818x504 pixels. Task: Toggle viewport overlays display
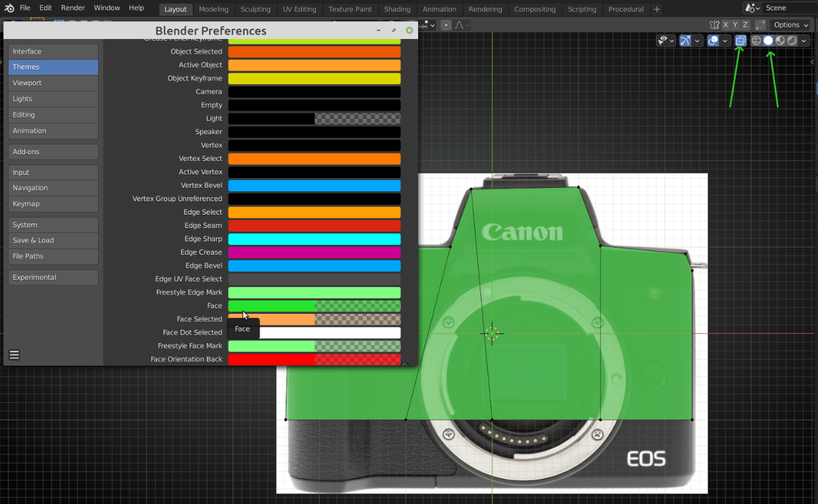[x=713, y=41]
